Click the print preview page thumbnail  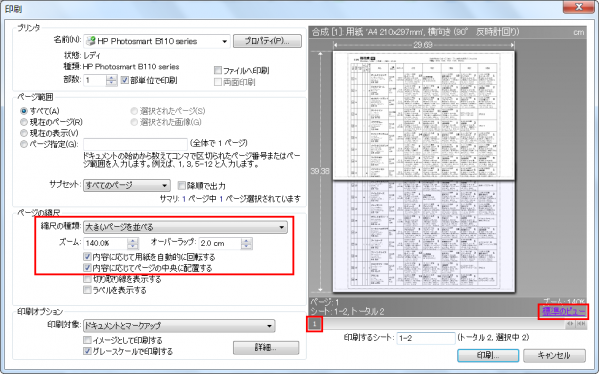tap(424, 172)
